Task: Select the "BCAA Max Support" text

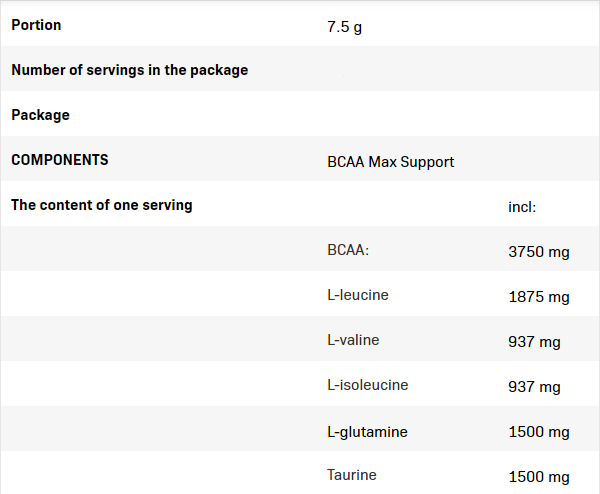Action: pyautogui.click(x=390, y=161)
